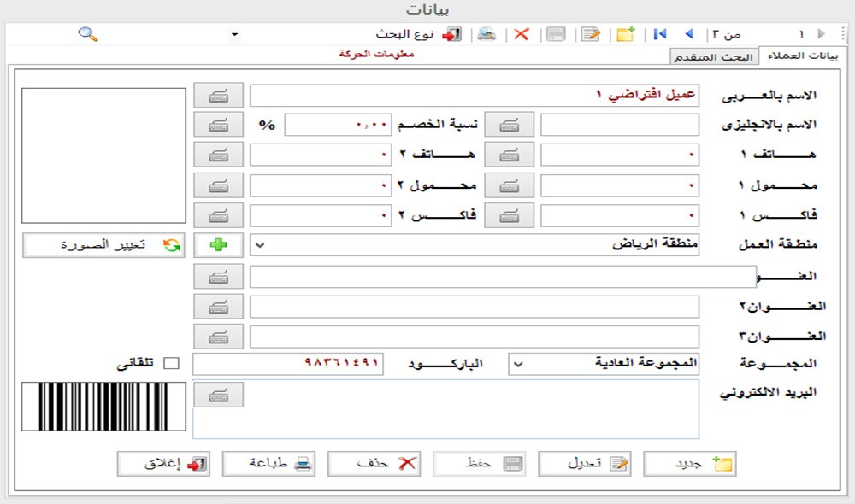This screenshot has width=855, height=504.
Task: Click the print icon in top toolbar
Action: (486, 34)
